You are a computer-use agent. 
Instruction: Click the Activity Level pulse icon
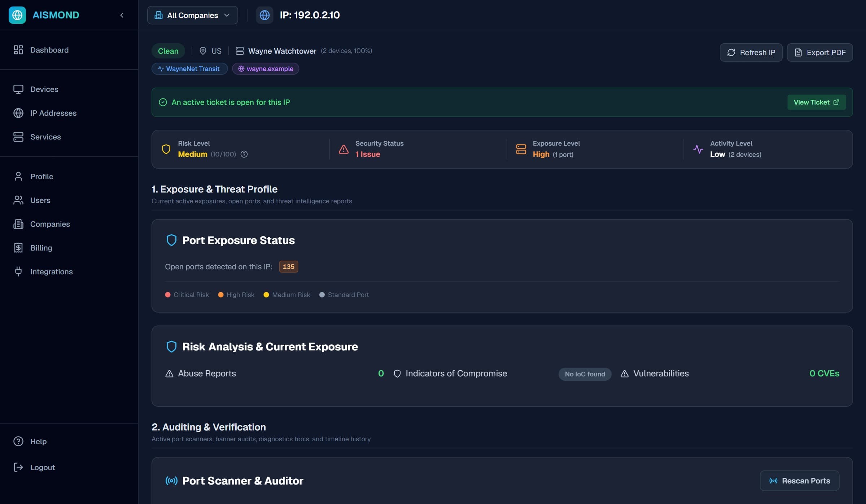(x=698, y=149)
